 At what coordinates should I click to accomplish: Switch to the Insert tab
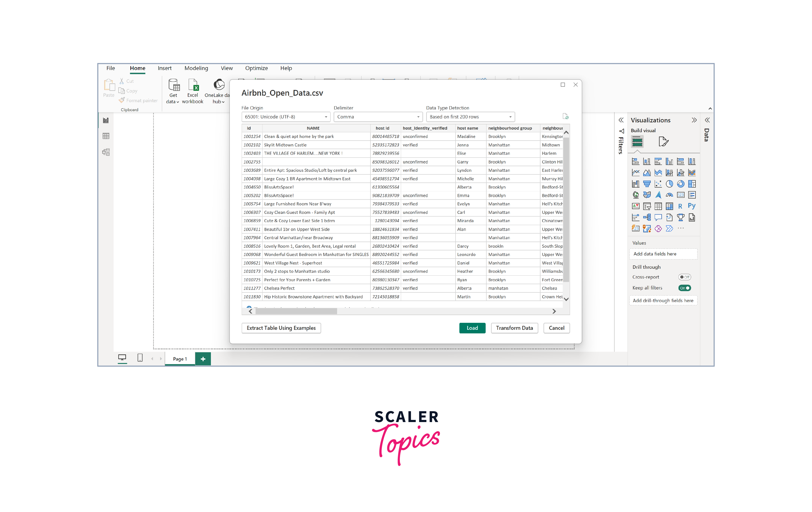point(165,68)
